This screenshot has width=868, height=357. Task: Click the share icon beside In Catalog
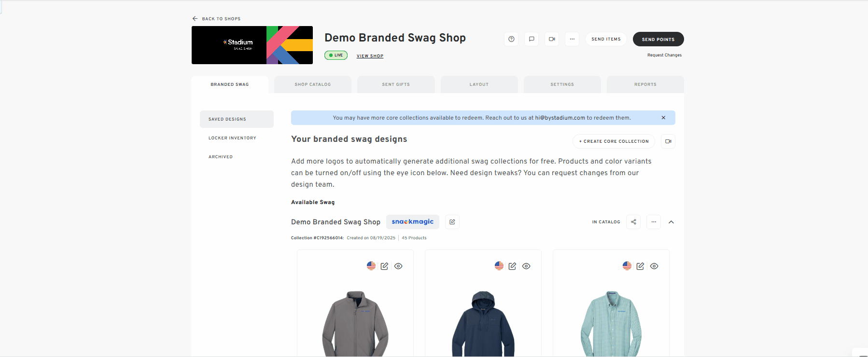633,222
